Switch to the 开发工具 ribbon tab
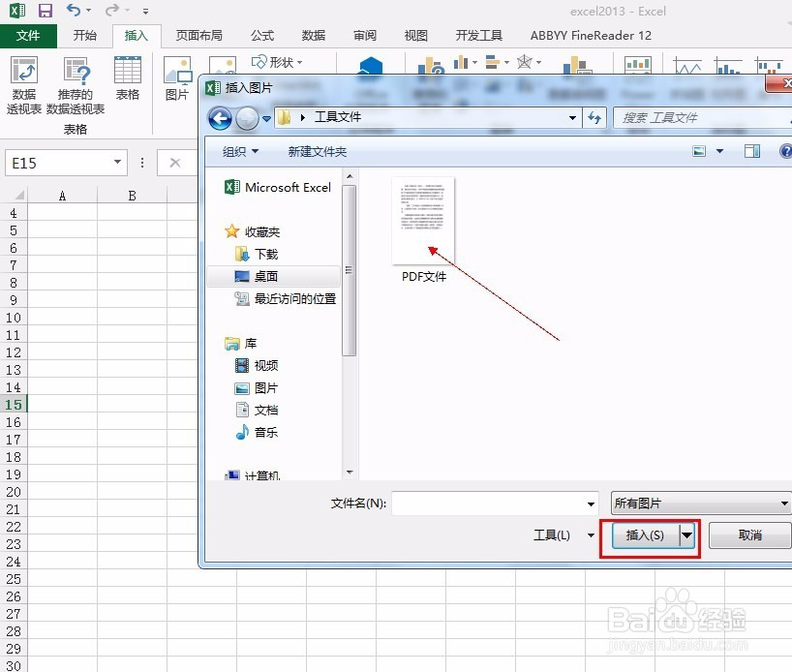This screenshot has height=672, width=792. pos(479,36)
